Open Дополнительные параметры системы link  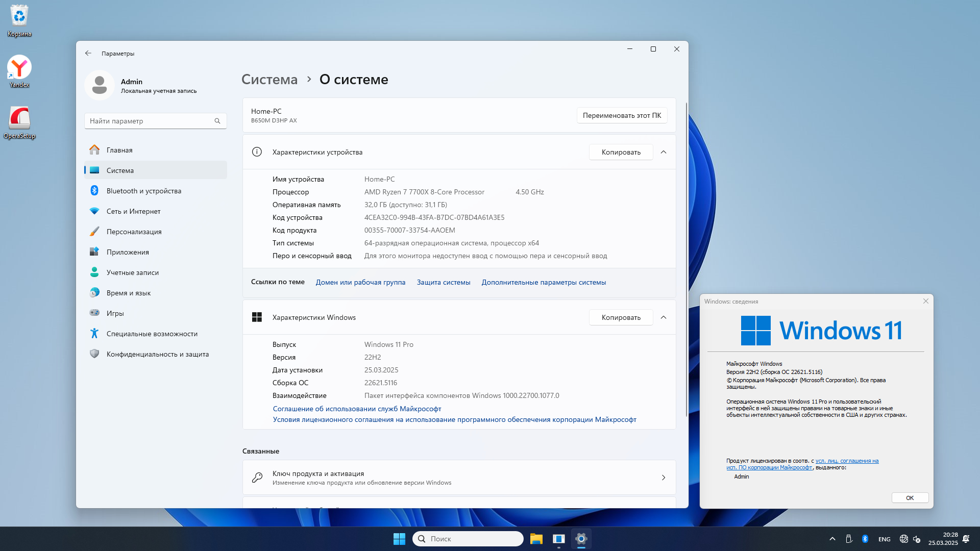point(544,282)
